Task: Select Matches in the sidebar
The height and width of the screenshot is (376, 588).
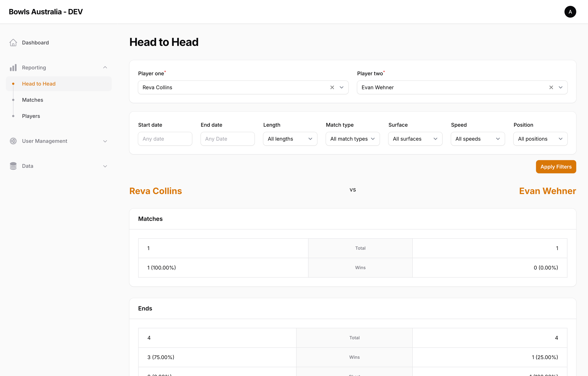Action: point(32,100)
